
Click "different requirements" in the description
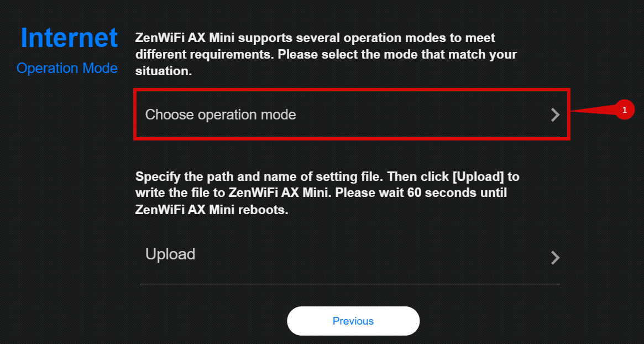[x=204, y=55]
